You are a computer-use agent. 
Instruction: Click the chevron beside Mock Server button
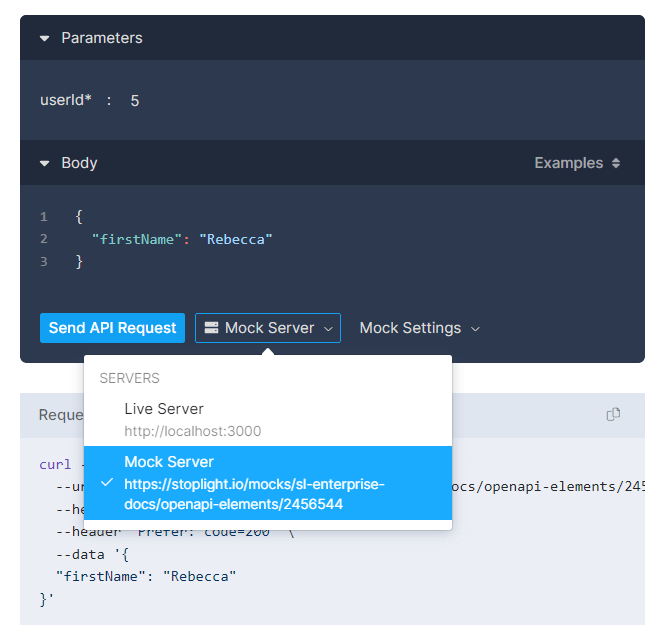point(328,329)
